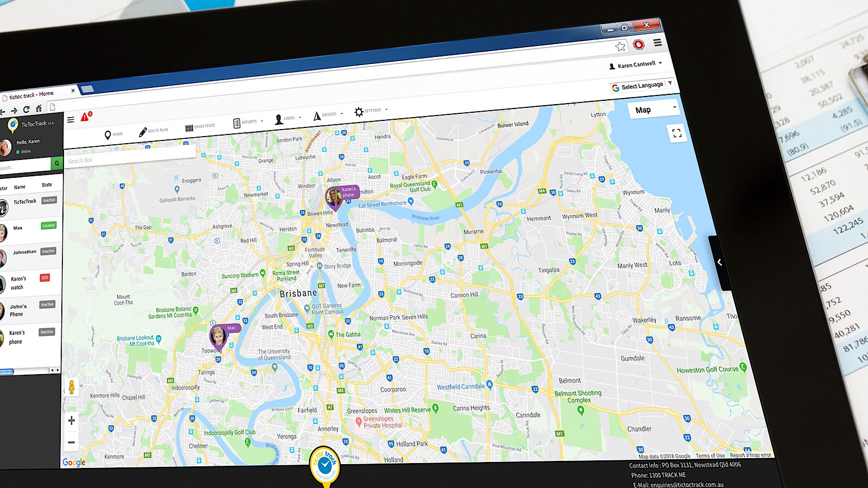
Task: Click the tictoc track badge at bottom
Action: tap(324, 466)
